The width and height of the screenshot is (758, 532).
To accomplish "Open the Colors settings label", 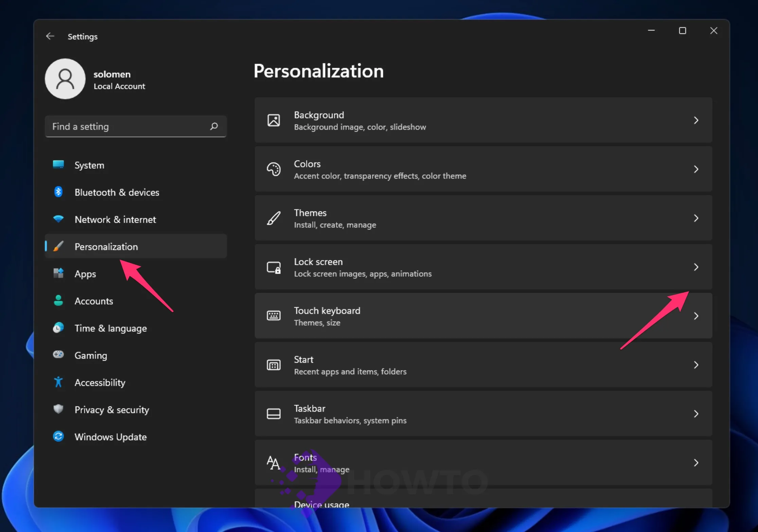I will (x=307, y=164).
